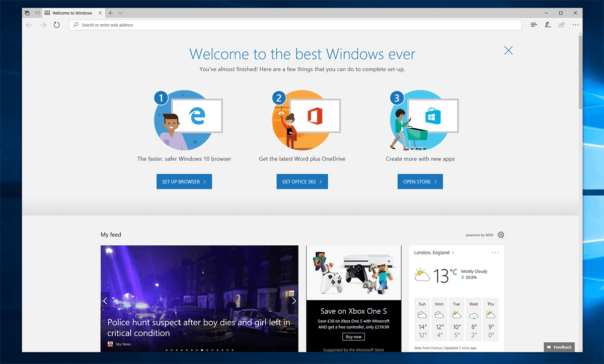Click the Make a Web Note pen icon
The width and height of the screenshot is (604, 364).
[548, 25]
